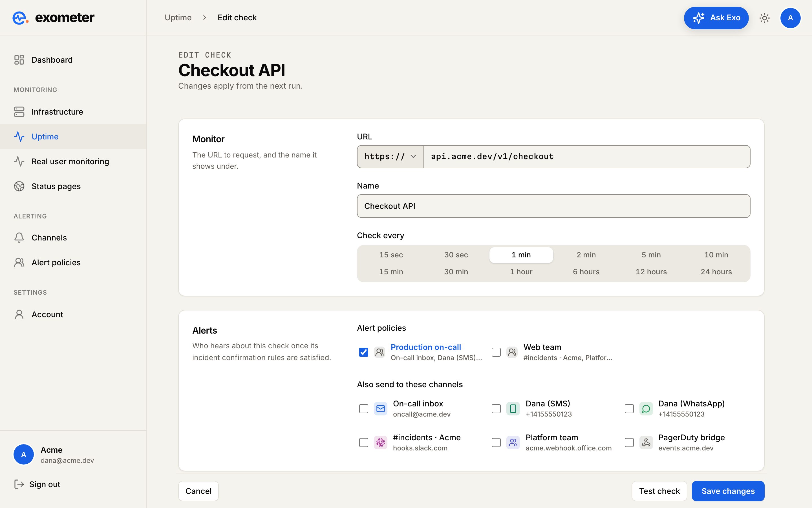
Task: Enable the On-call inbox channel checkbox
Action: click(363, 409)
